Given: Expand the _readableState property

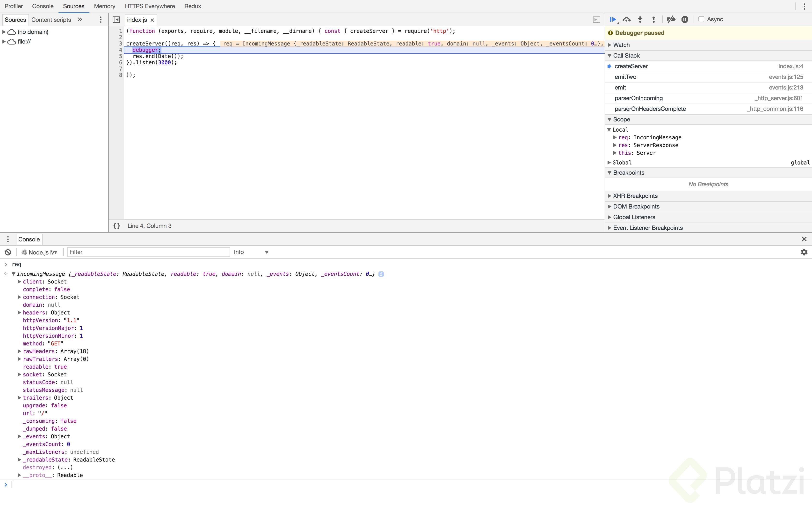Looking at the screenshot, I should coord(20,460).
